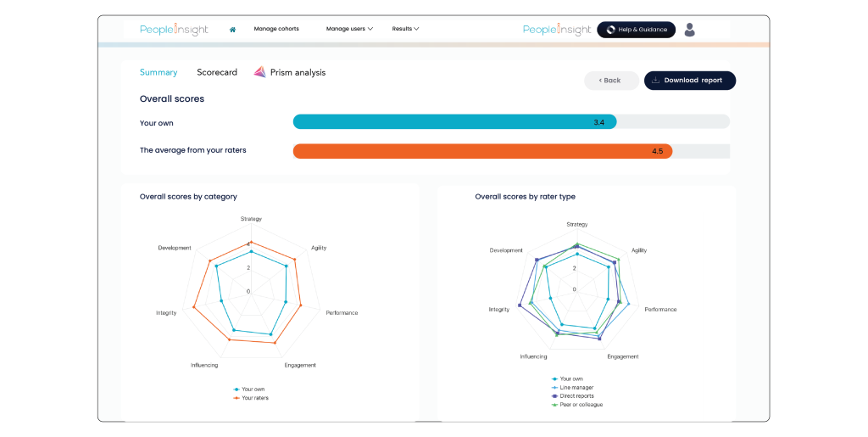Toggle 'Line manager' legend entry
Screen dimensions: 868x437
572,388
